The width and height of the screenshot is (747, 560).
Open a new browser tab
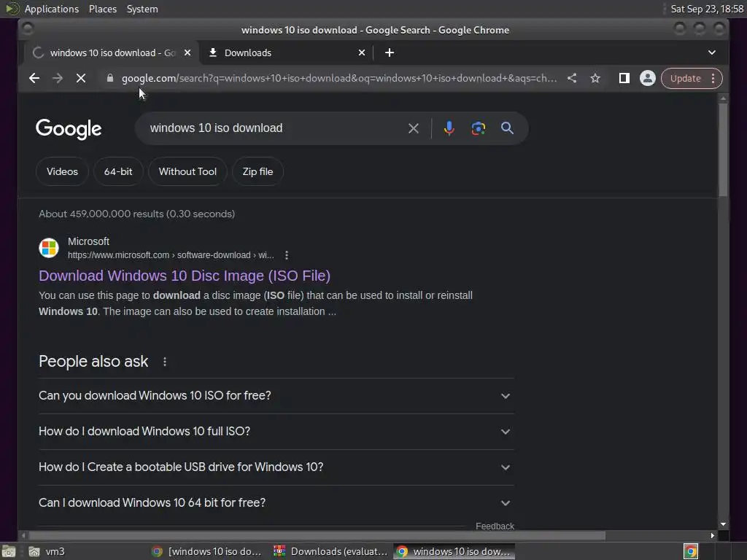[x=390, y=52]
